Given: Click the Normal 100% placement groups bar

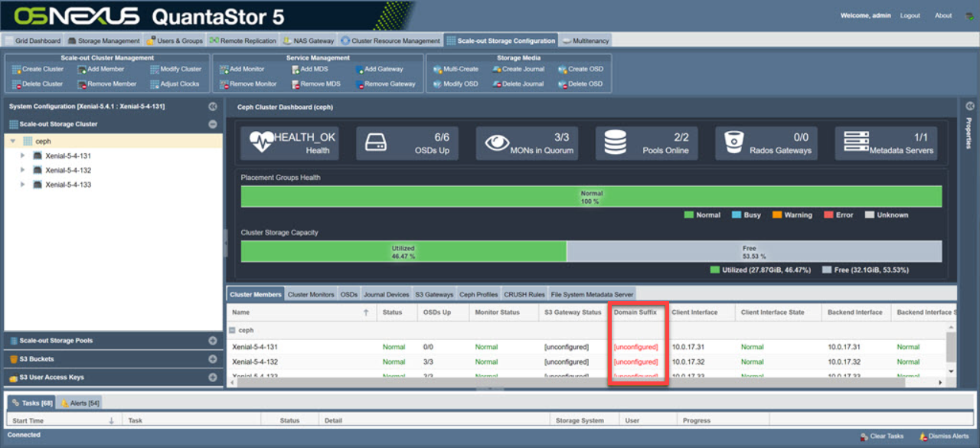Looking at the screenshot, I should pyautogui.click(x=591, y=197).
